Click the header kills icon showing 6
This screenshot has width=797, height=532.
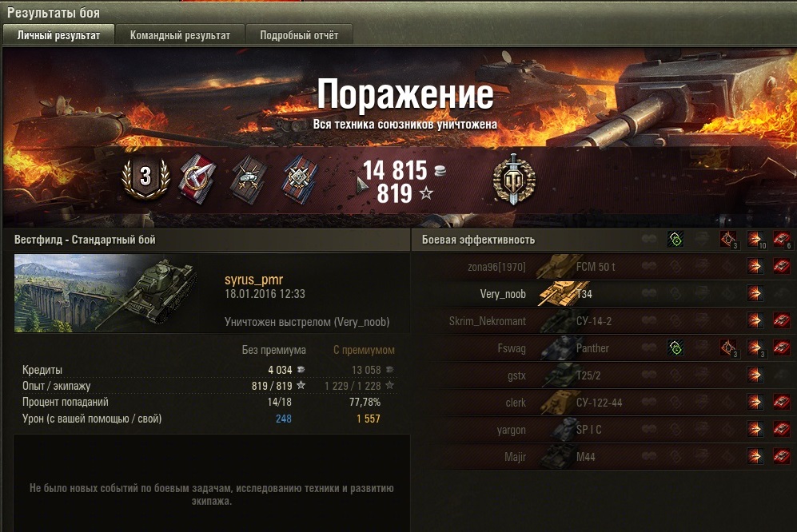click(x=782, y=240)
